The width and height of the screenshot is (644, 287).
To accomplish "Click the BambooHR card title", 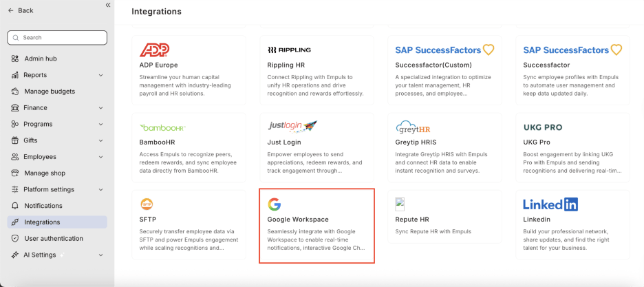I will pyautogui.click(x=158, y=142).
